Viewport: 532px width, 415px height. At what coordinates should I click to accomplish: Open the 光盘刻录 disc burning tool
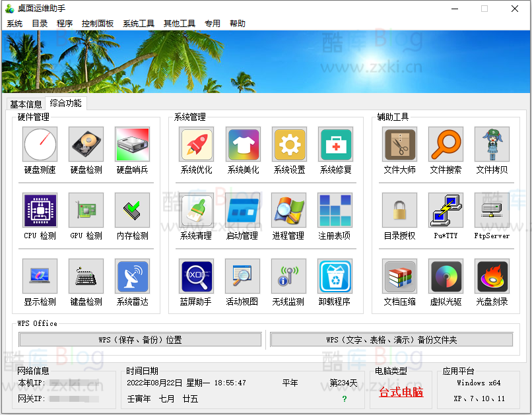pos(492,281)
